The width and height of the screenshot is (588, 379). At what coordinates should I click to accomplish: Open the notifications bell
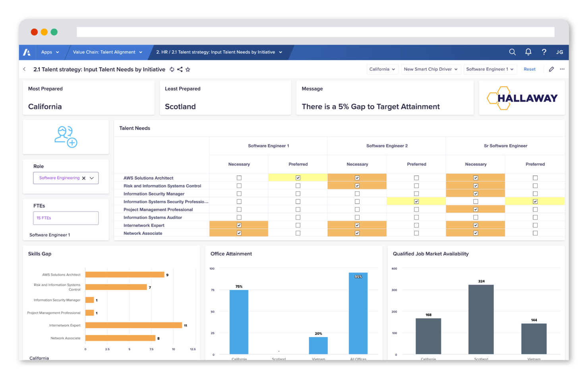[528, 52]
